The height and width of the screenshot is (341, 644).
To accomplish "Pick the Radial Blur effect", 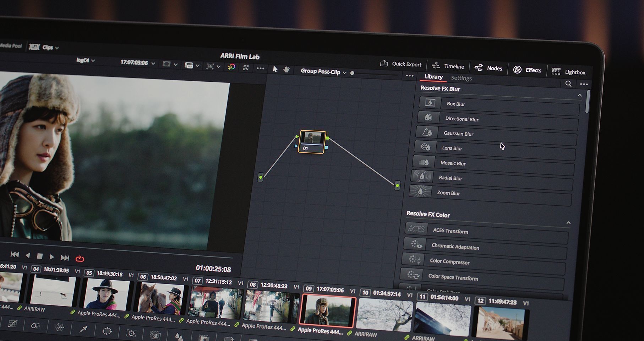I will pyautogui.click(x=450, y=178).
